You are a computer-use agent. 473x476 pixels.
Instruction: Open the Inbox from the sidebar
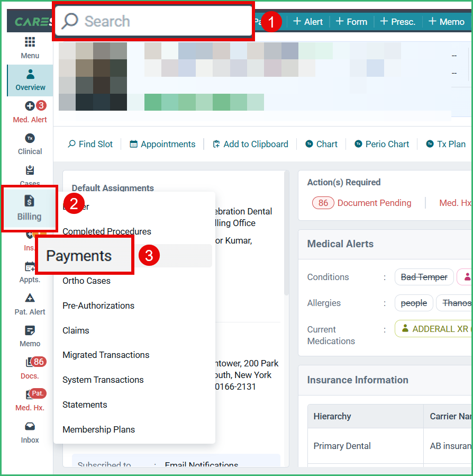tap(30, 433)
